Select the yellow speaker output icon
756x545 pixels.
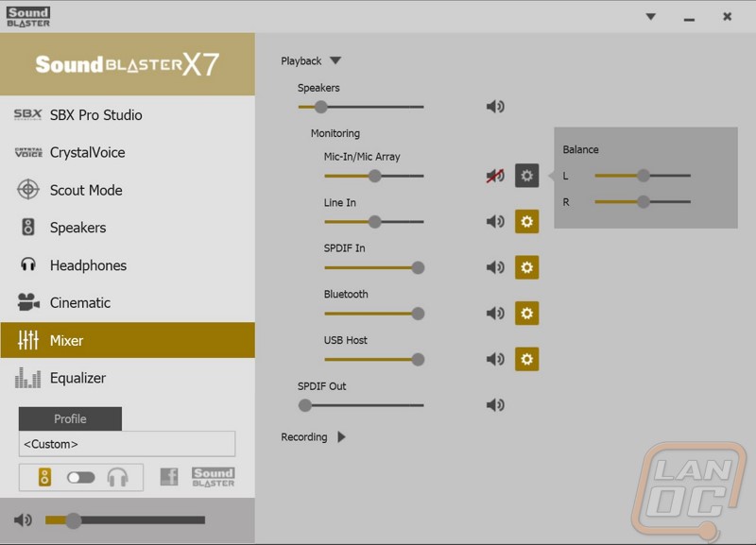44,478
